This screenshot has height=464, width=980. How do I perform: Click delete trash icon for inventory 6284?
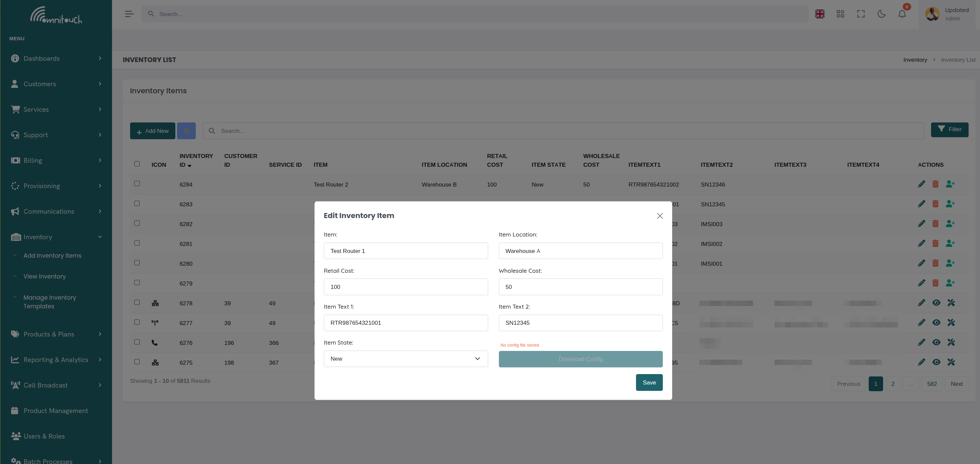935,184
